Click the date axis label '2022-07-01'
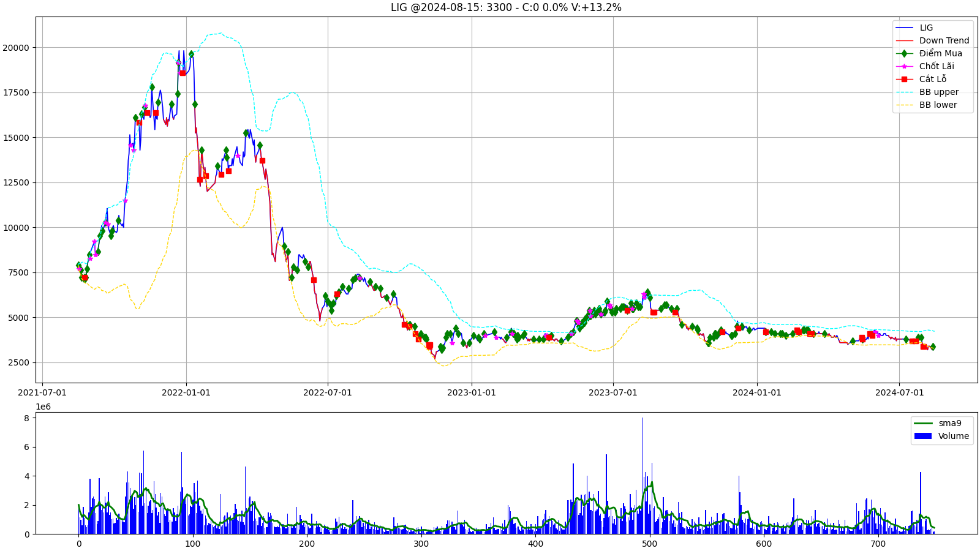This screenshot has height=551, width=980. click(328, 392)
